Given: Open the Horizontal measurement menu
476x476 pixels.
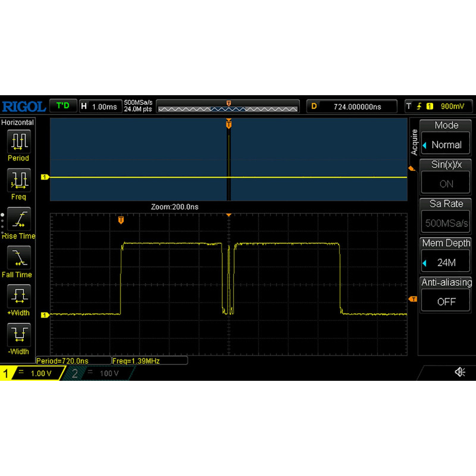Looking at the screenshot, I should tap(18, 122).
